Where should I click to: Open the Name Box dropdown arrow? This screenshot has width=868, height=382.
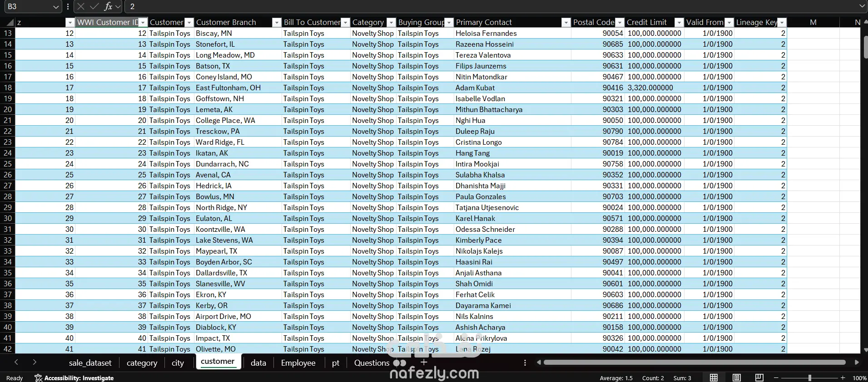point(55,6)
